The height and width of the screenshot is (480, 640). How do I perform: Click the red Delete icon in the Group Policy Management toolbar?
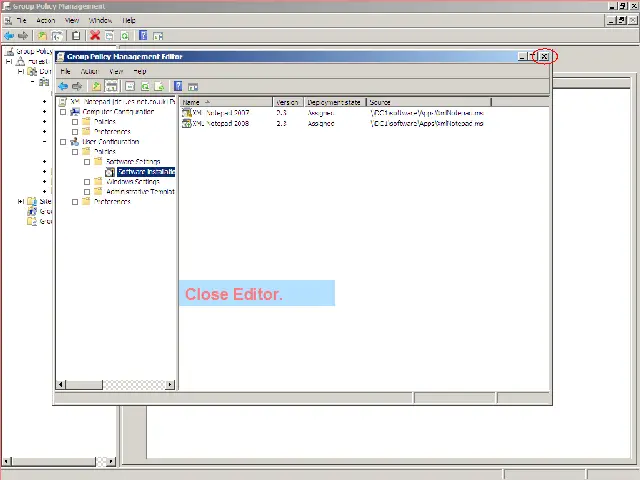(95, 35)
